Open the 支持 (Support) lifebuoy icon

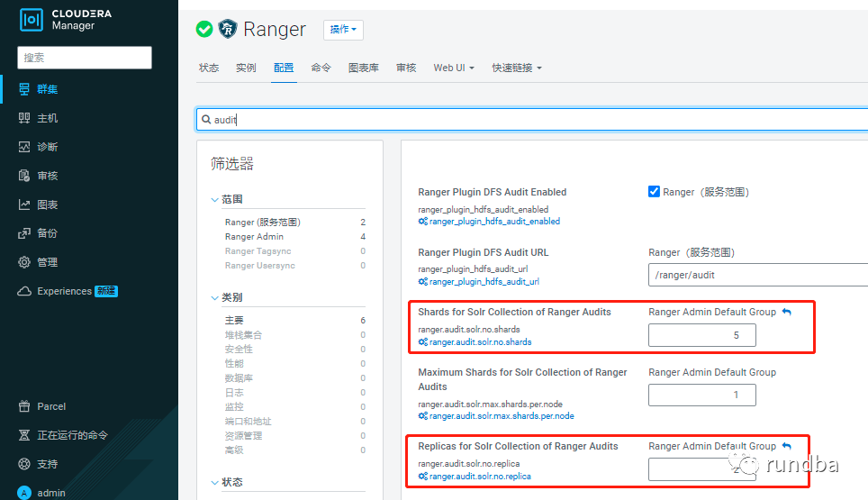23,464
